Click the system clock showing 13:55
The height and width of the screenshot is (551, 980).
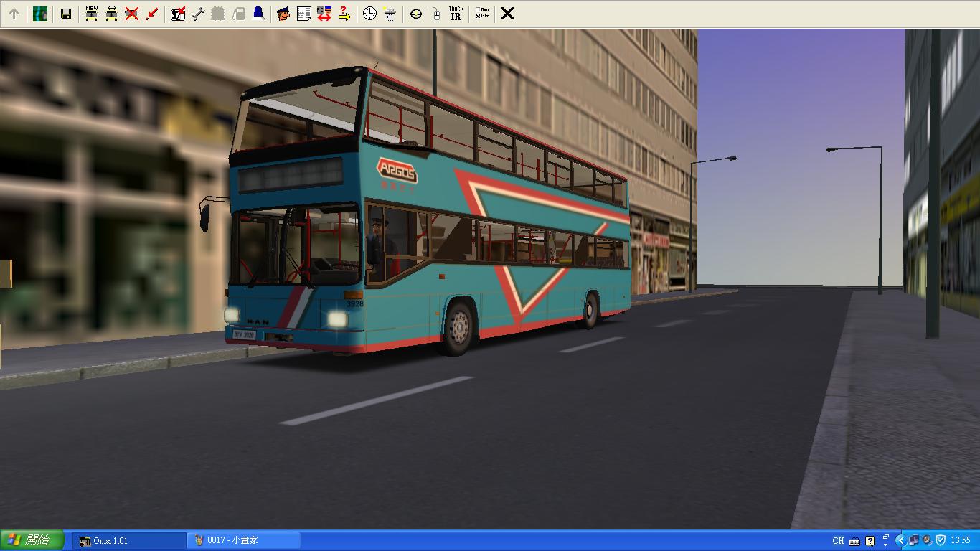tap(961, 540)
